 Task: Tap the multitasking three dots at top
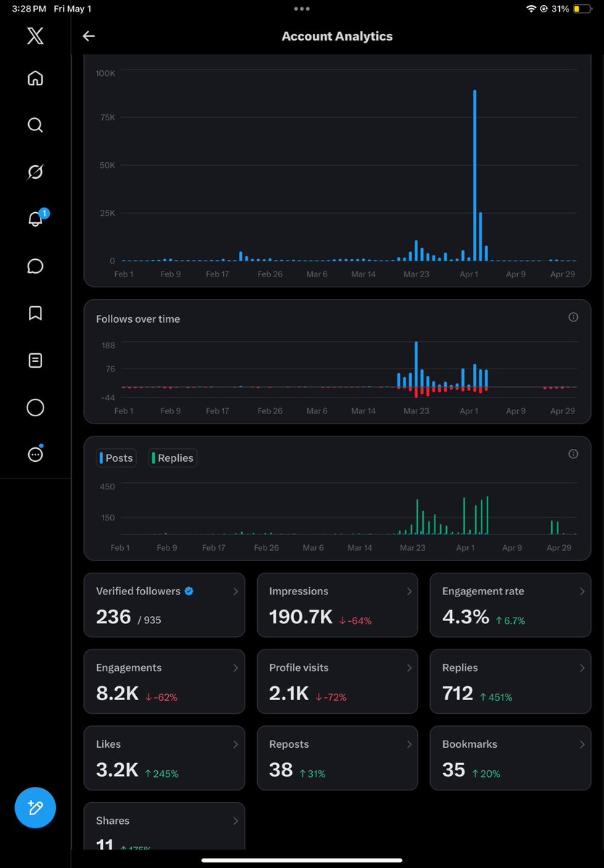[x=302, y=9]
